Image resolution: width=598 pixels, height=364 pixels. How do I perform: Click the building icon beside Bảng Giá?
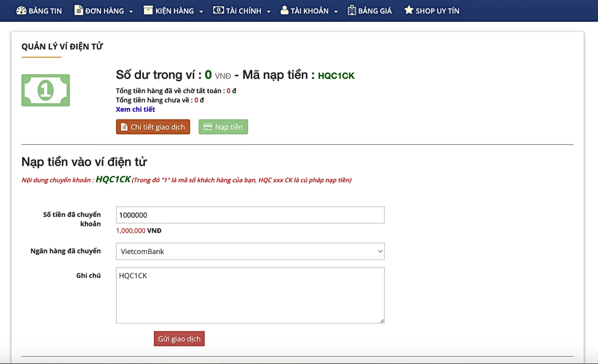pos(352,11)
